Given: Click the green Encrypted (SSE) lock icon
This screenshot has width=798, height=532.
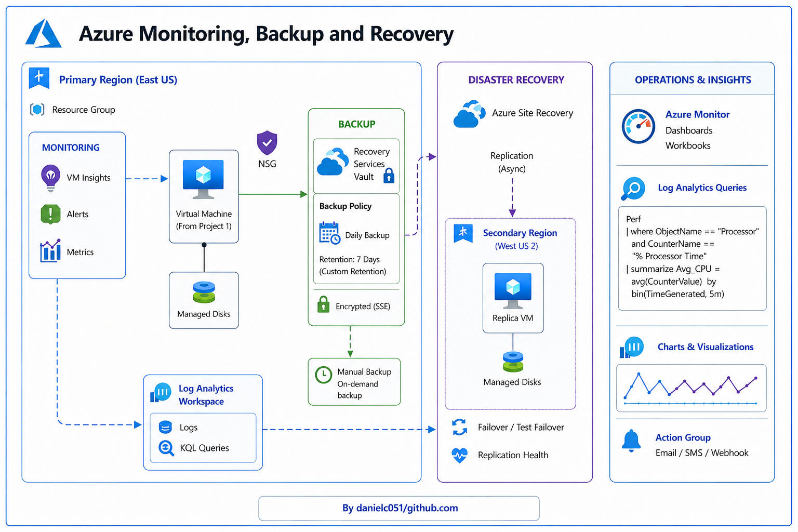Looking at the screenshot, I should click(x=323, y=304).
